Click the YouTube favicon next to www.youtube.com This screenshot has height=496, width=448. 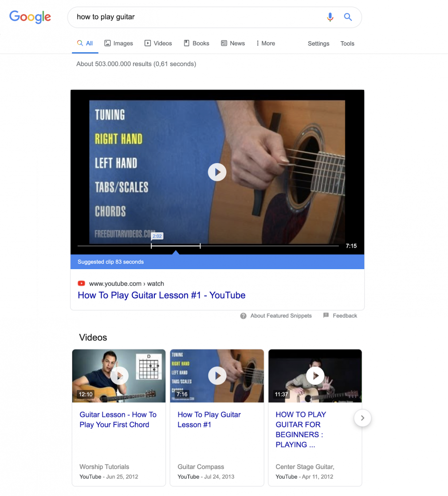coord(81,283)
